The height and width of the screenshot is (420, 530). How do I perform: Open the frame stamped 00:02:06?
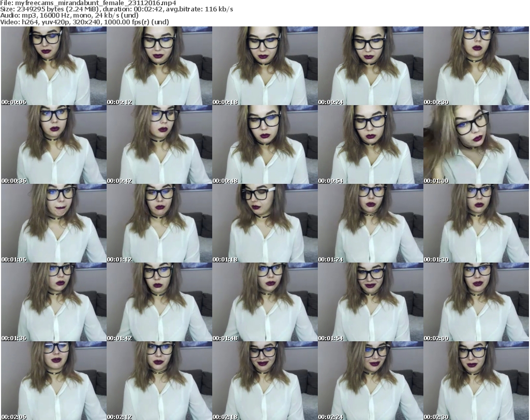(54, 381)
